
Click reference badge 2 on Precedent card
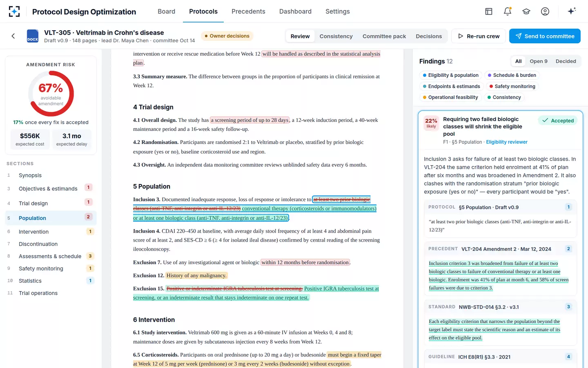[x=568, y=249]
